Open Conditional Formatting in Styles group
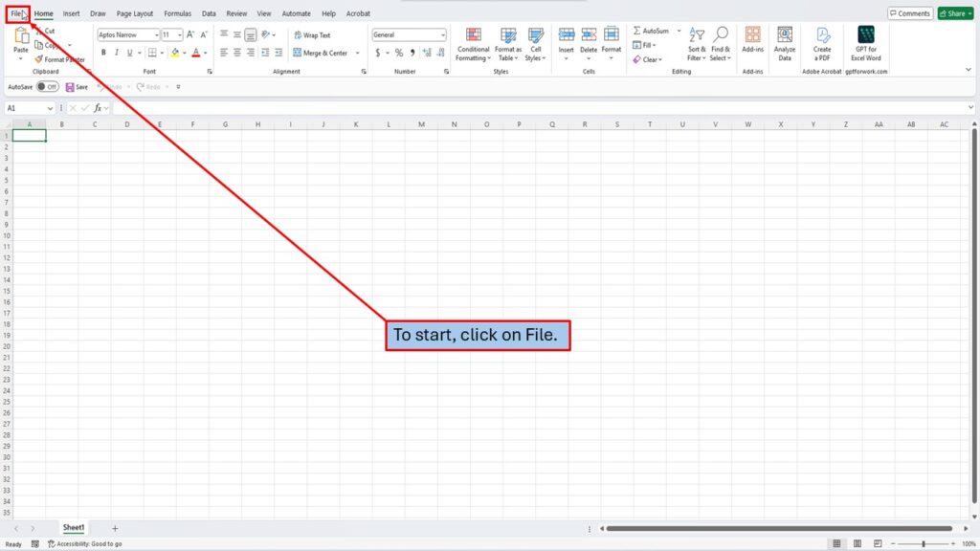Viewport: 980px width, 551px height. point(473,44)
